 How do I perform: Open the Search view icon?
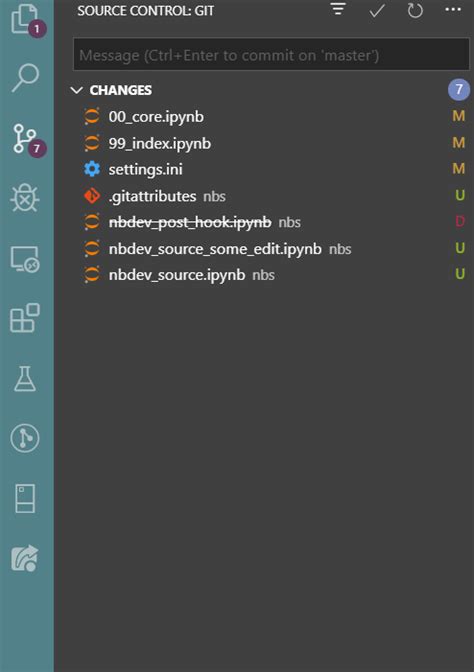25,78
